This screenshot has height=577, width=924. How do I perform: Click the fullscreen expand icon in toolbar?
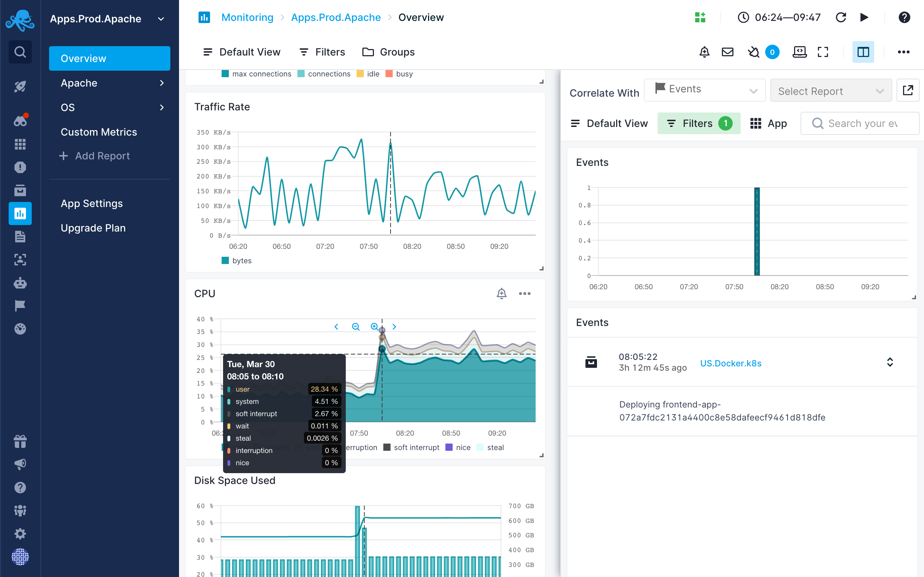click(824, 53)
